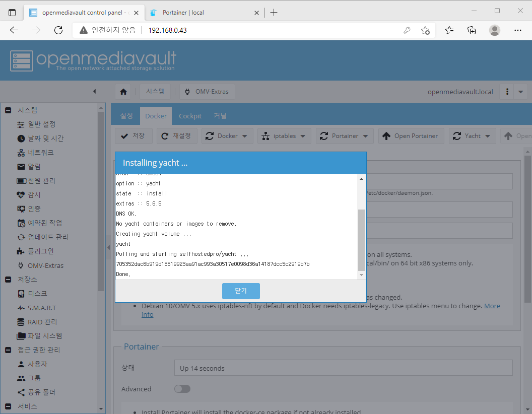Viewport: 532px width, 414px height.
Task: Go to the home breadcrumb icon
Action: pos(123,92)
